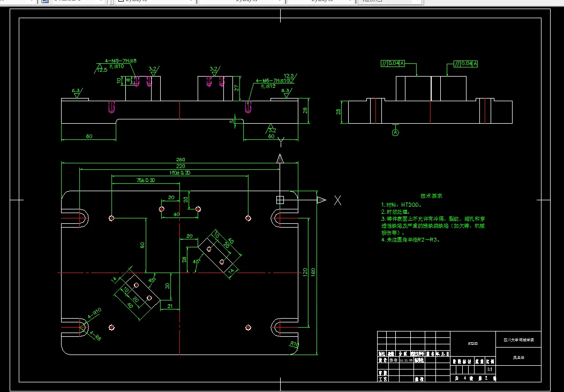This screenshot has width=564, height=392.
Task: Click the 5 depth dimension in front view
Action: point(231,121)
